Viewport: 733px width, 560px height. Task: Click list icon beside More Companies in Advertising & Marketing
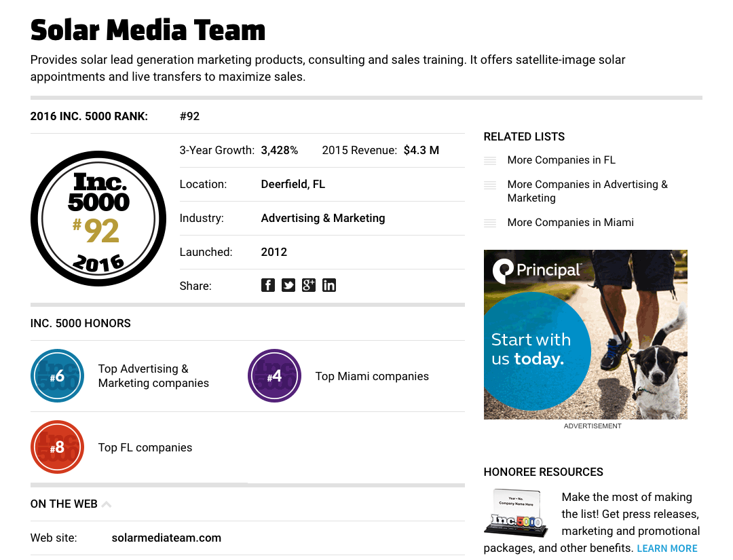click(x=490, y=185)
